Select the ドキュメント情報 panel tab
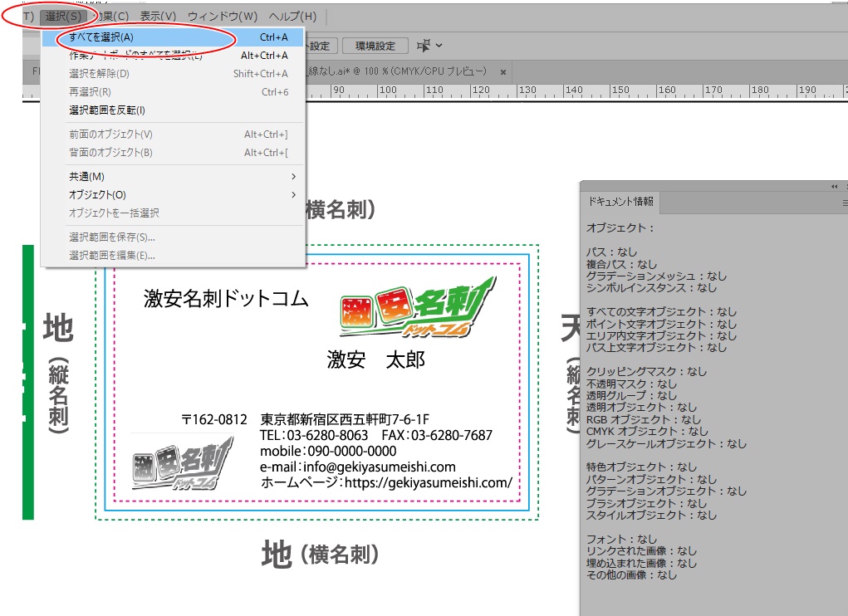 [621, 202]
